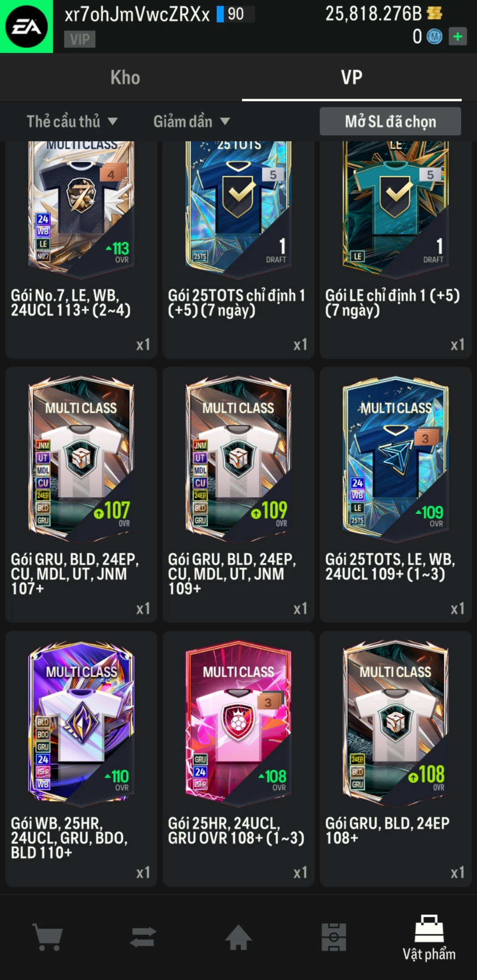Select the Gói GRU, BLD, 24EP 108+ pack
Image resolution: width=477 pixels, height=980 pixels.
coord(396,759)
